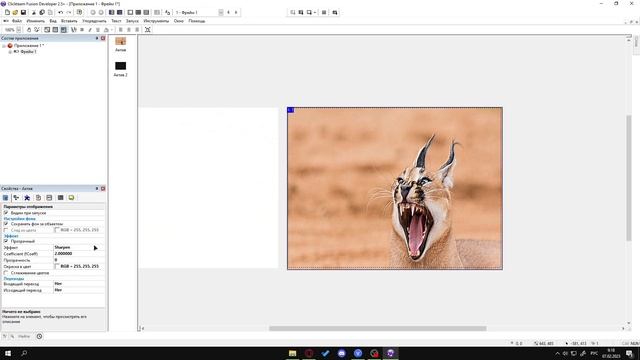Image resolution: width=640 pixels, height=360 pixels.
Task: Go to the previous frame arrow
Action: pyautogui.click(x=228, y=13)
